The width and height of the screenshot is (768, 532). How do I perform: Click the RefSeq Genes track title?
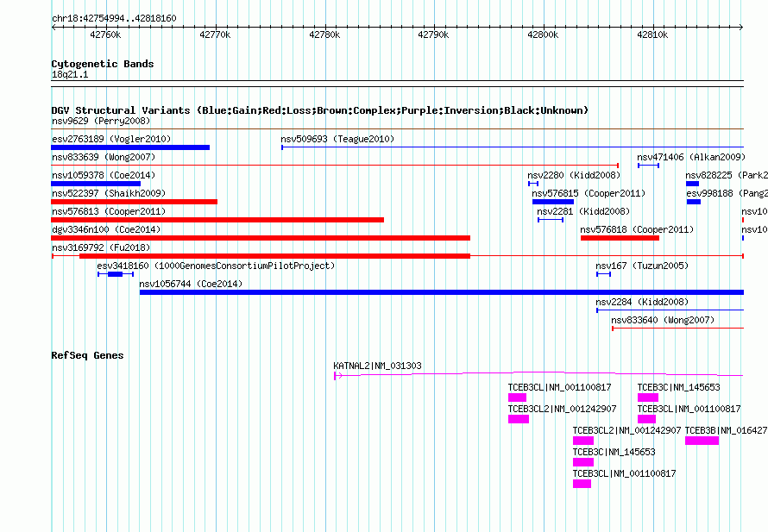coord(87,355)
